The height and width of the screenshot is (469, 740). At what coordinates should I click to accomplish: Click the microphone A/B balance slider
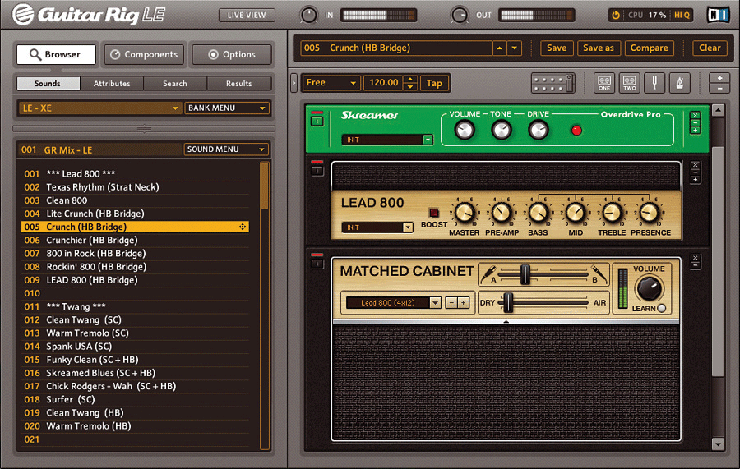(524, 274)
